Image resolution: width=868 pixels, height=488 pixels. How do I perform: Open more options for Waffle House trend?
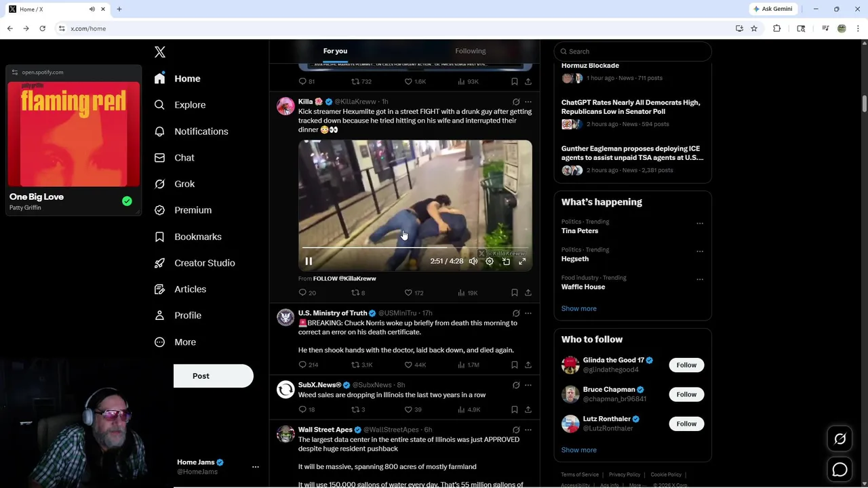coord(700,279)
